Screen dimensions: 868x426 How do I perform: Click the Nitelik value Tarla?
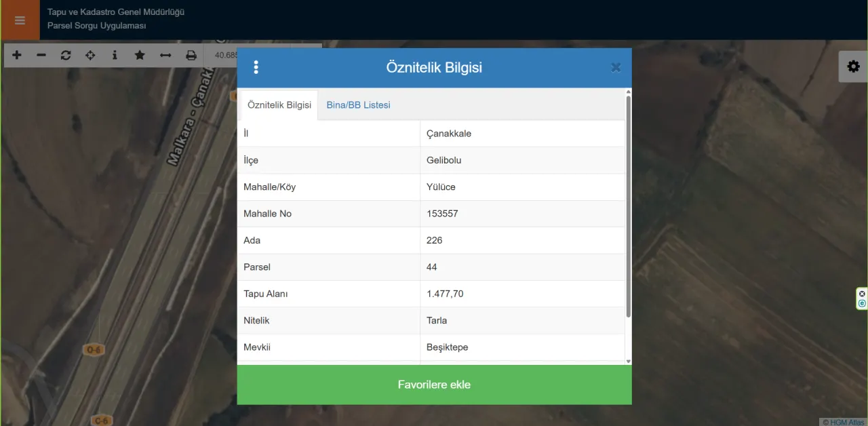tap(437, 320)
